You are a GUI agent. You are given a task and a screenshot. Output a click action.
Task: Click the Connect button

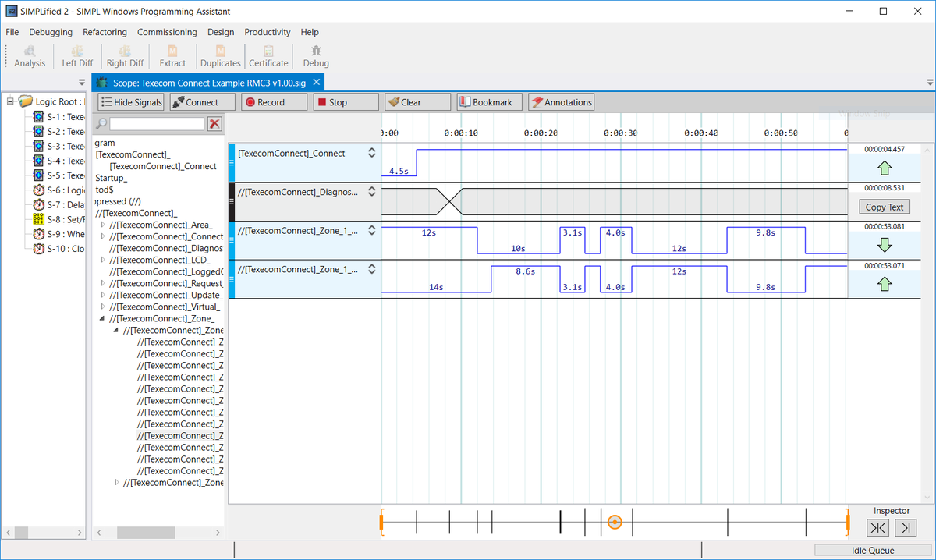click(x=202, y=102)
